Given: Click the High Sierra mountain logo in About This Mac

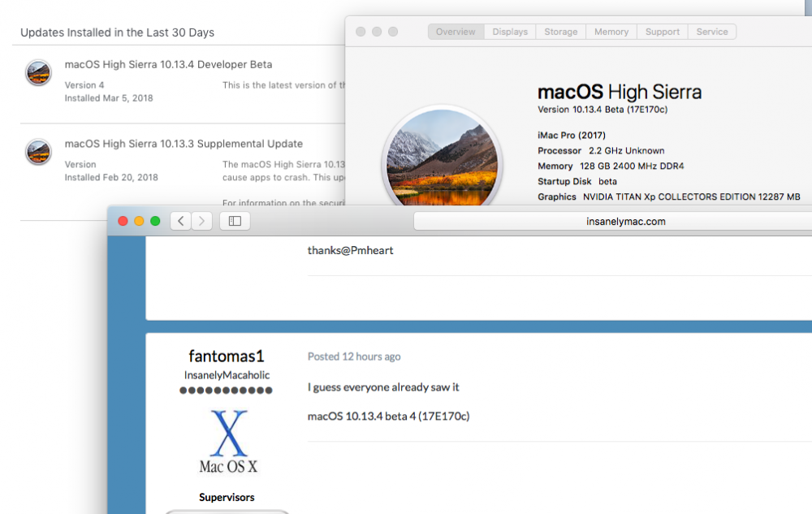Looking at the screenshot, I should pos(443,157).
